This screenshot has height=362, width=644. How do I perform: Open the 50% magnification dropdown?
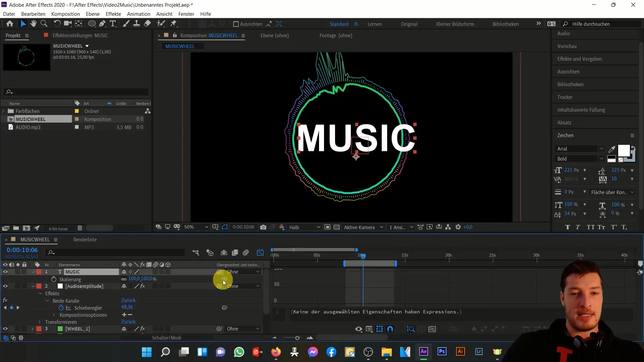tap(196, 227)
